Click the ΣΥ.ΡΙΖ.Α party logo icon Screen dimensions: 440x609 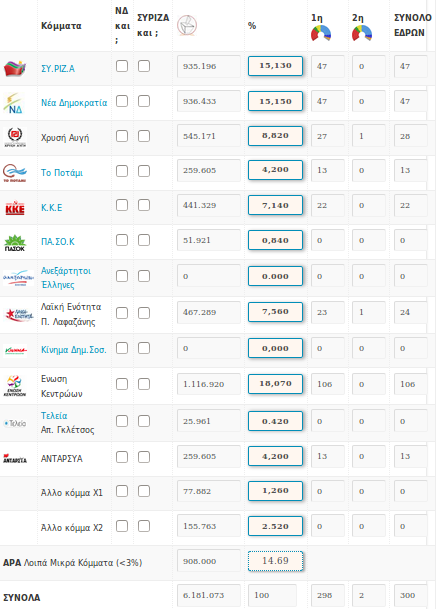coord(15,68)
